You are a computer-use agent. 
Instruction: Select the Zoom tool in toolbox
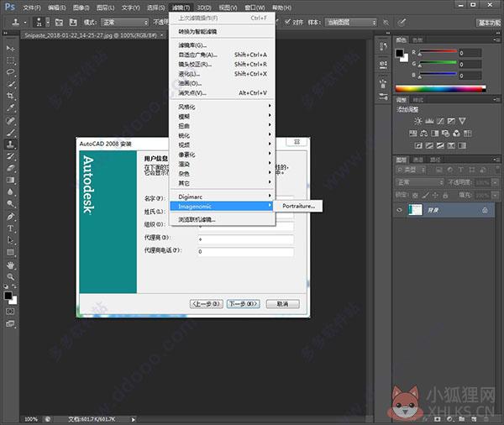pyautogui.click(x=10, y=277)
